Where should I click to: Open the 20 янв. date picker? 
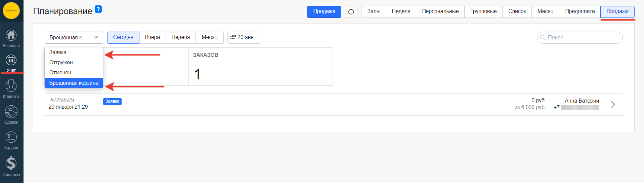click(244, 38)
